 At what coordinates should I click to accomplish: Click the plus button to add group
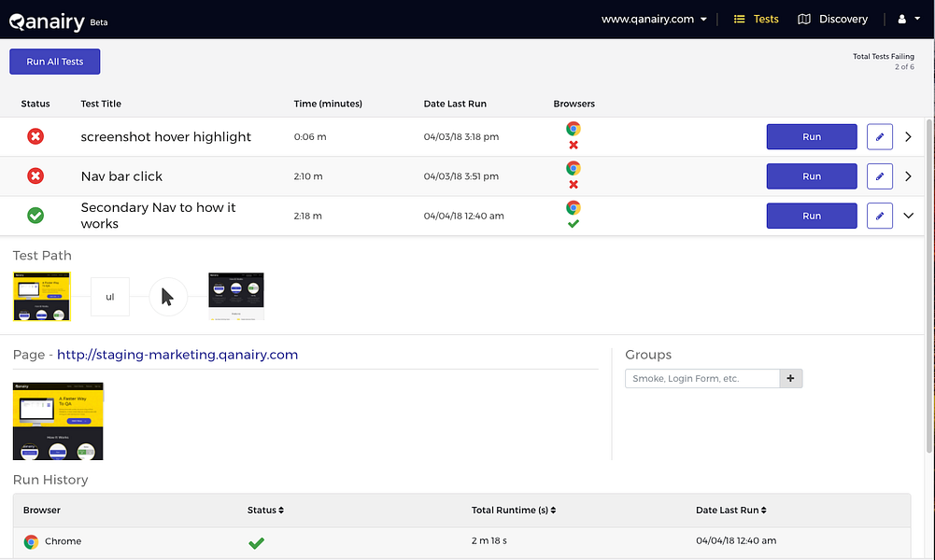coord(791,378)
